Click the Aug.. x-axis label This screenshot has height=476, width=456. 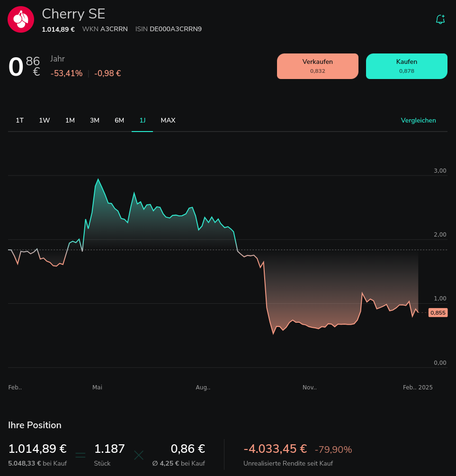pos(203,387)
